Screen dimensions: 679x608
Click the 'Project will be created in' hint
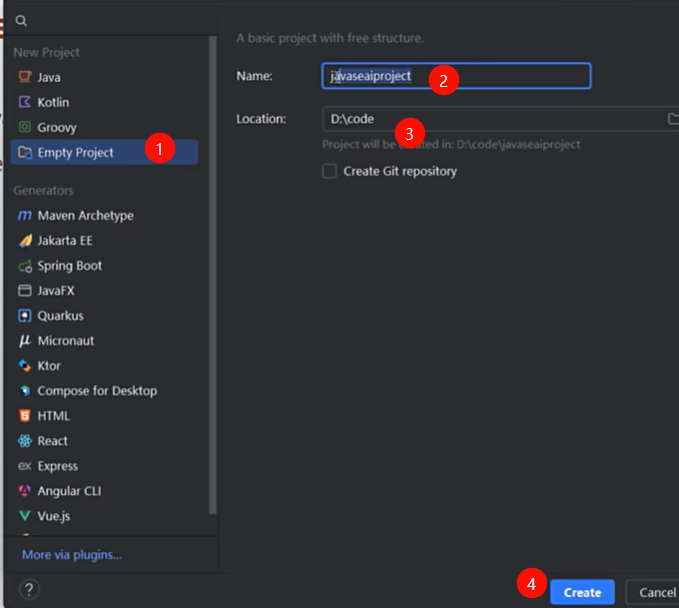pyautogui.click(x=451, y=144)
